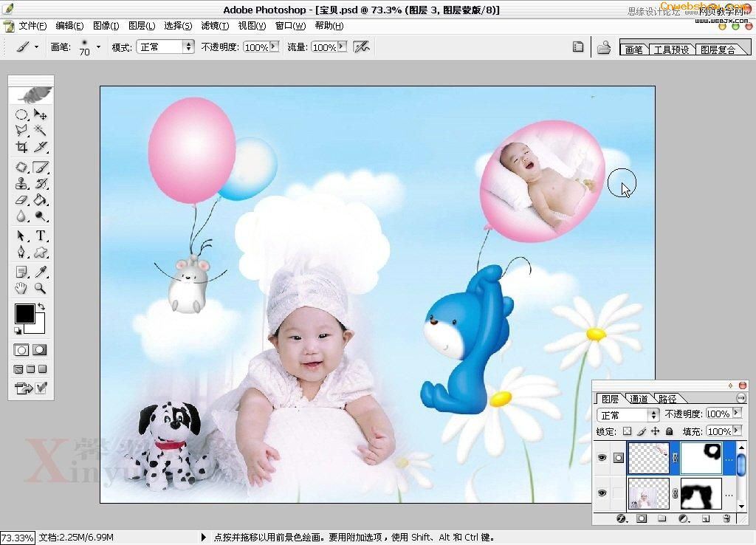Screen dimensions: 756x545
Task: Select the Custom Shape tool
Action: click(41, 253)
